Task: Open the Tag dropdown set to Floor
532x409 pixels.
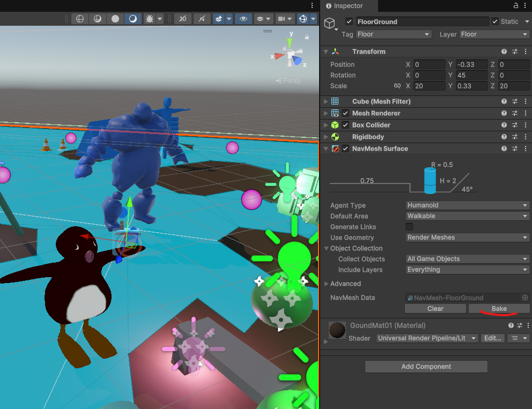Action: tap(394, 34)
